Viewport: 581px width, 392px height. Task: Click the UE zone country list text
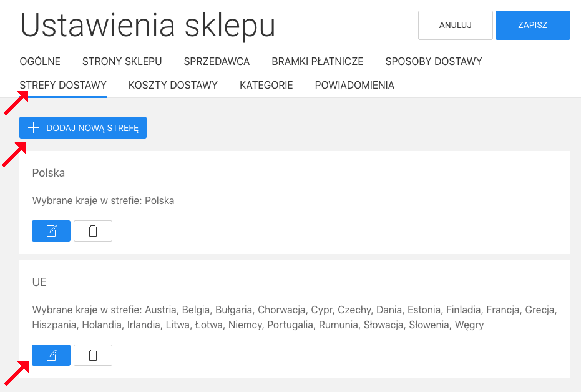click(294, 317)
